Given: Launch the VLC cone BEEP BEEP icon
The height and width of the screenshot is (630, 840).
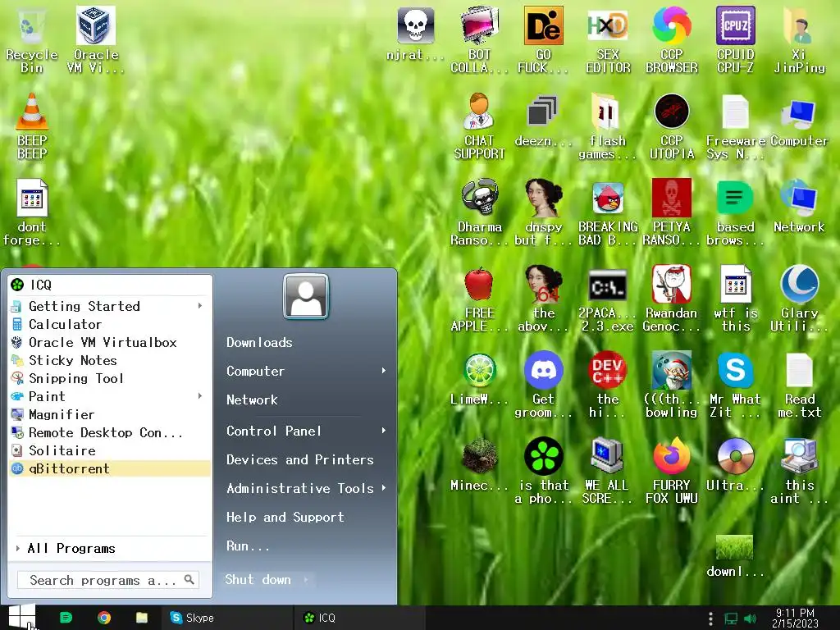Looking at the screenshot, I should coord(32,112).
